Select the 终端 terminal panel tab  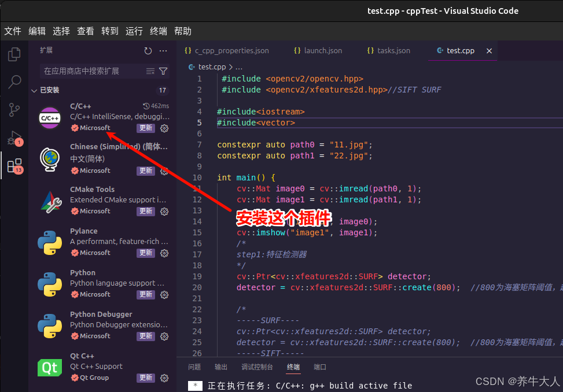point(293,367)
